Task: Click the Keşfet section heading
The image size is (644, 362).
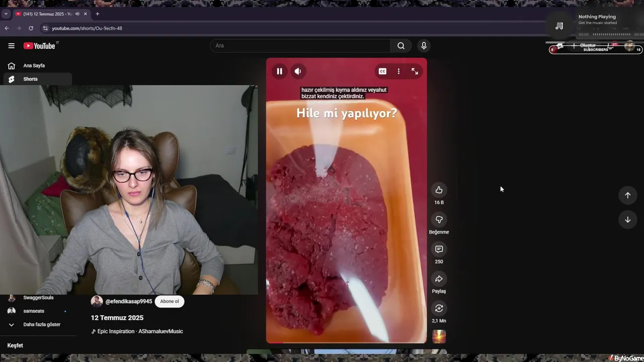Action: coord(15,345)
